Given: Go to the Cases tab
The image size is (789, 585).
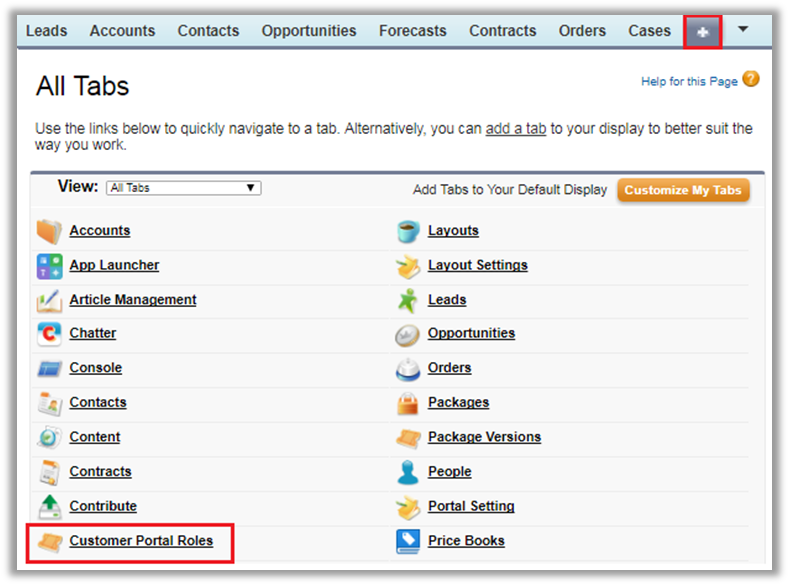Looking at the screenshot, I should (649, 31).
